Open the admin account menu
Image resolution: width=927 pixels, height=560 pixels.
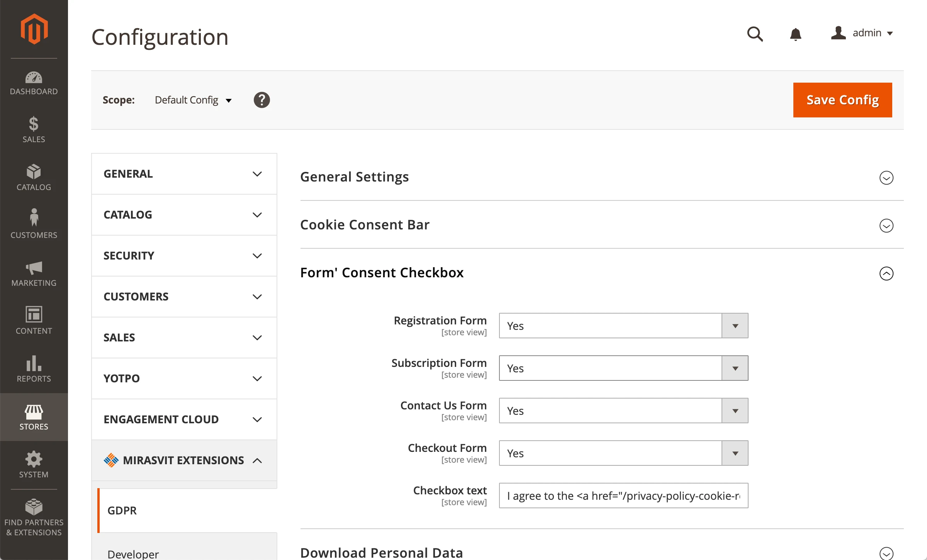(x=862, y=33)
